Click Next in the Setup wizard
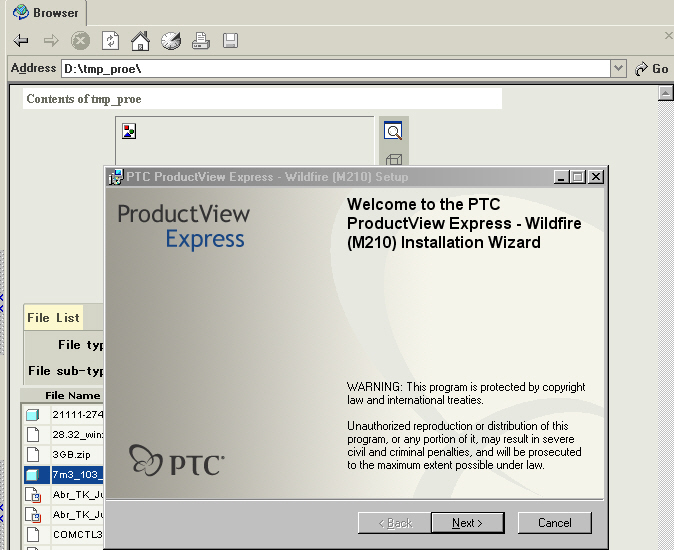The image size is (674, 550). click(467, 523)
